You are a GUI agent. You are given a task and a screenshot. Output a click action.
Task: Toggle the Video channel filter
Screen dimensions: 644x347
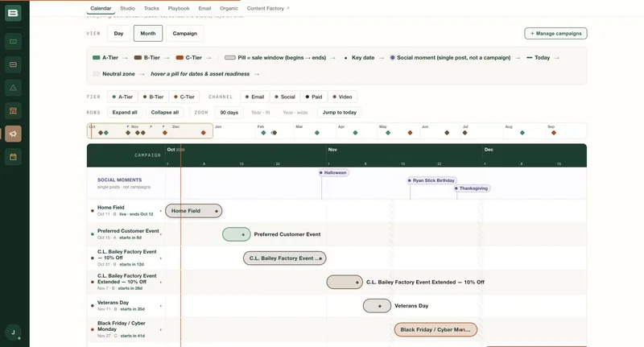tap(343, 97)
